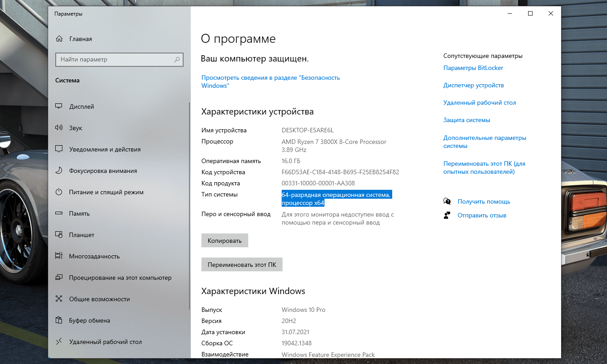
Task: Click the version value 20H2
Action: click(289, 321)
